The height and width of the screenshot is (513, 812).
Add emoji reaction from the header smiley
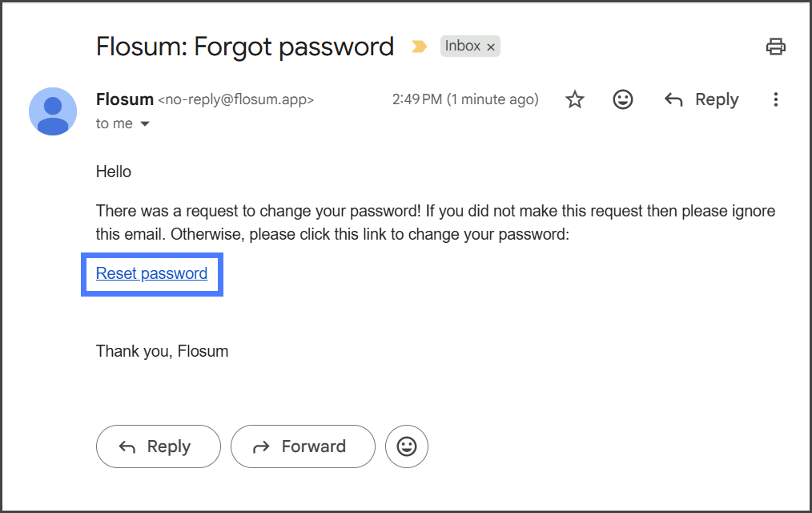tap(622, 99)
